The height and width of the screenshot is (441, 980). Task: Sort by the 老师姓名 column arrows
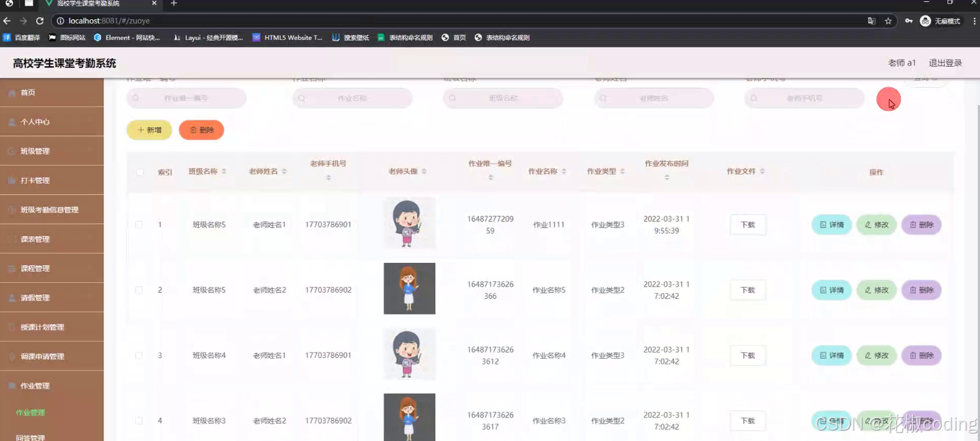point(284,171)
